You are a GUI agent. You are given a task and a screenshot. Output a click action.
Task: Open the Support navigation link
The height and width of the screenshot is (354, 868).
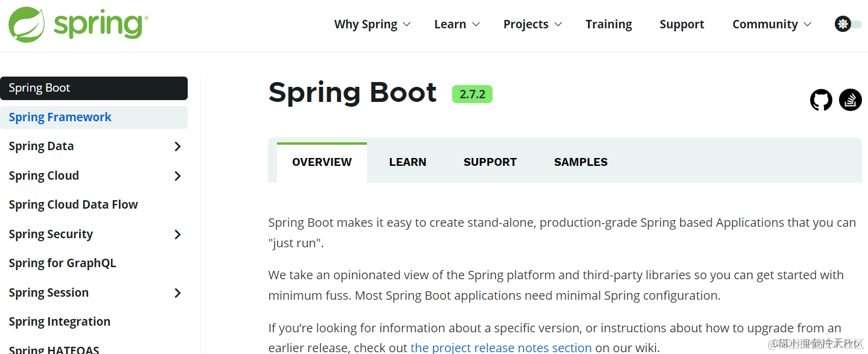click(682, 24)
